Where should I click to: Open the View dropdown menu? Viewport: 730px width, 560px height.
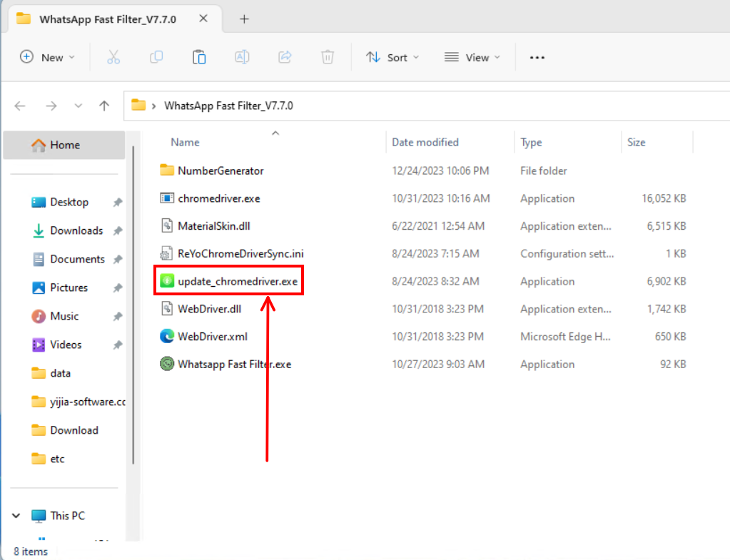click(x=472, y=58)
